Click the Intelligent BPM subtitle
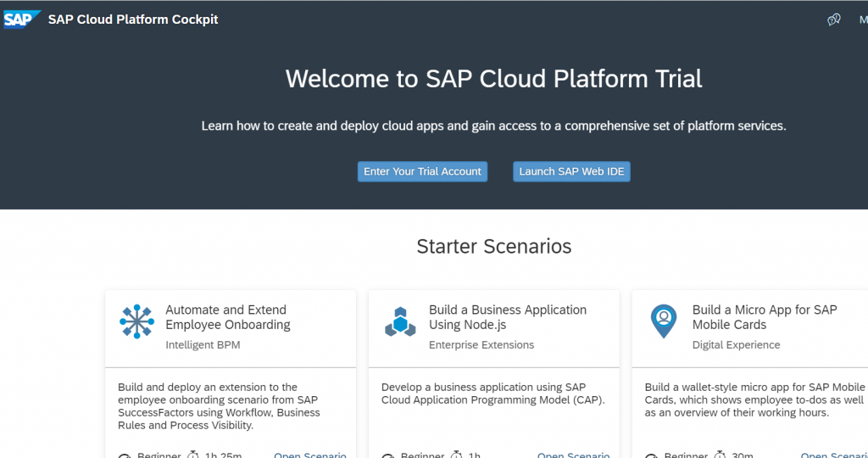This screenshot has height=458, width=868. point(203,345)
